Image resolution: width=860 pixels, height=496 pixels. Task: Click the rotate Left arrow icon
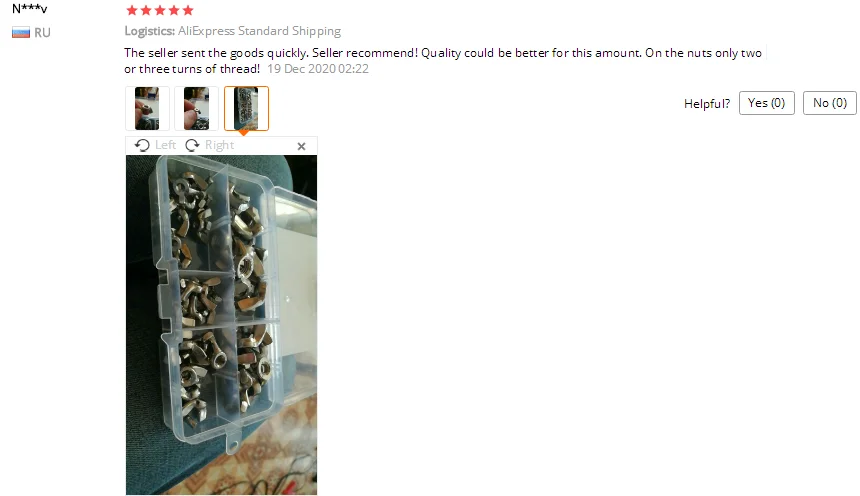[142, 145]
